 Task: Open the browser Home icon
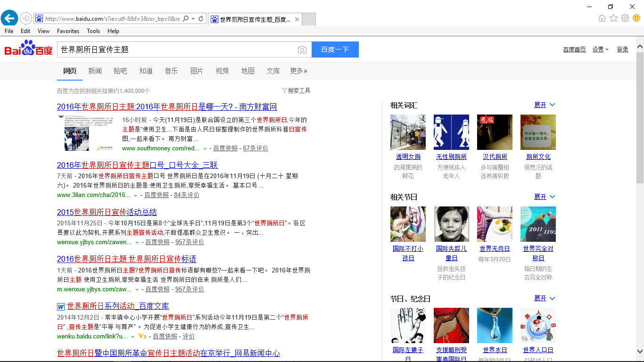[602, 18]
